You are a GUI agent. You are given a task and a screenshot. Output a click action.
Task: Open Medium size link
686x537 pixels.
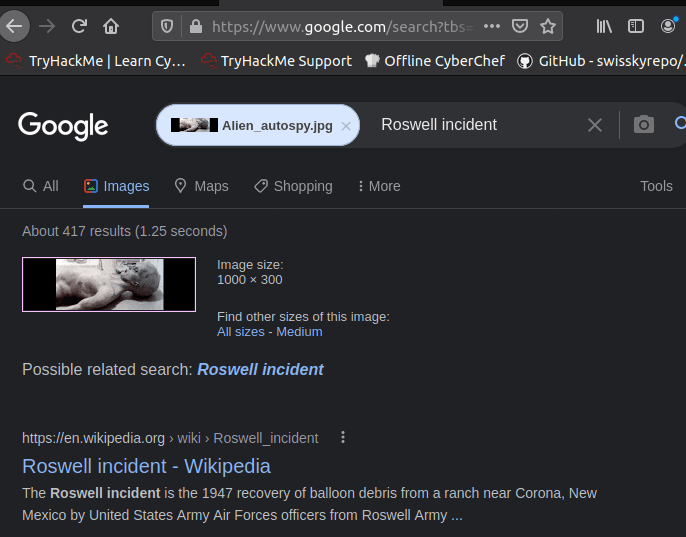(299, 332)
